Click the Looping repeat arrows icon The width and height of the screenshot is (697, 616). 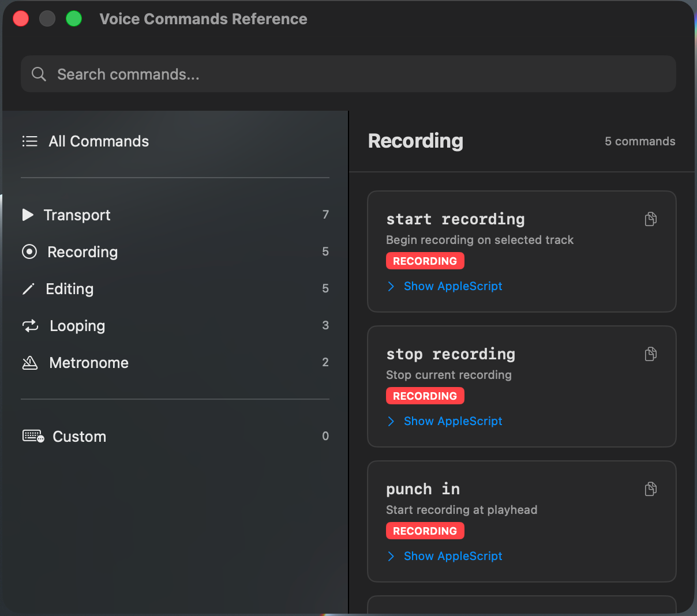[x=29, y=325]
